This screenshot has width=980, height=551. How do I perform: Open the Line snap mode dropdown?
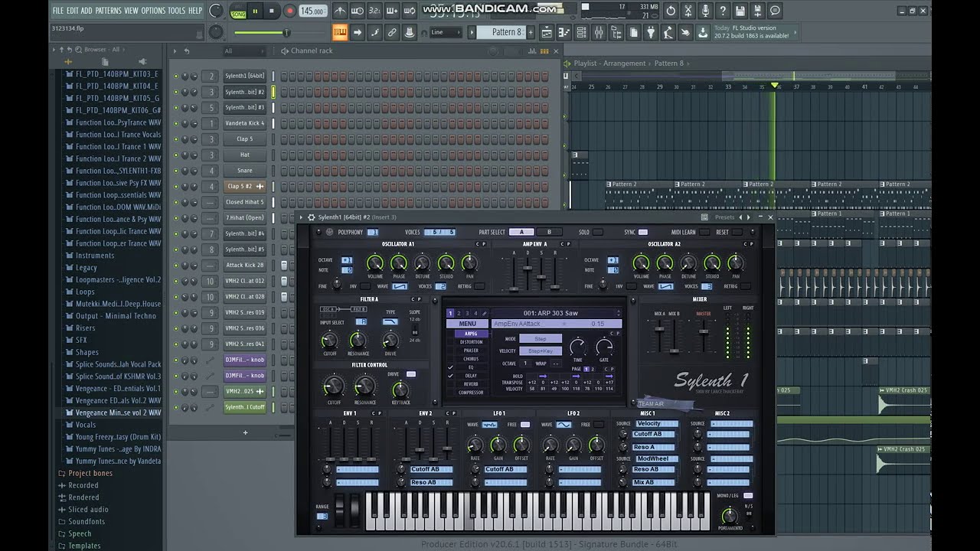(x=446, y=32)
